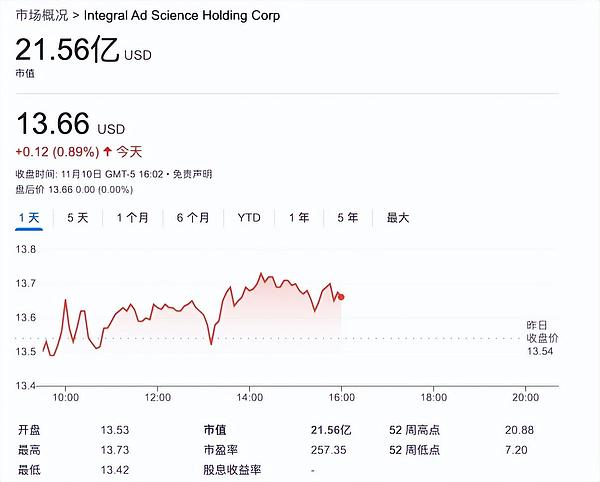600x482 pixels.
Task: Click the red dot at chart line's end
Action: point(342,296)
